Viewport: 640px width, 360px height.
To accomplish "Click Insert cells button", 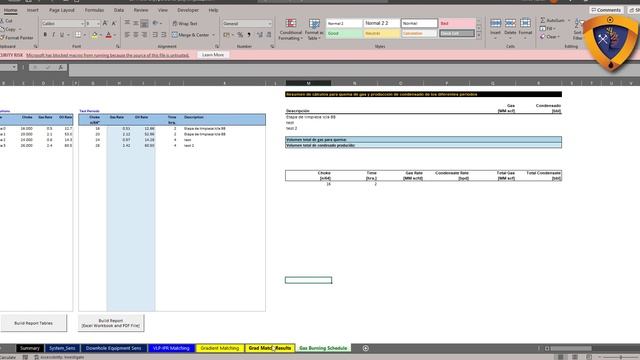I will coord(495,29).
